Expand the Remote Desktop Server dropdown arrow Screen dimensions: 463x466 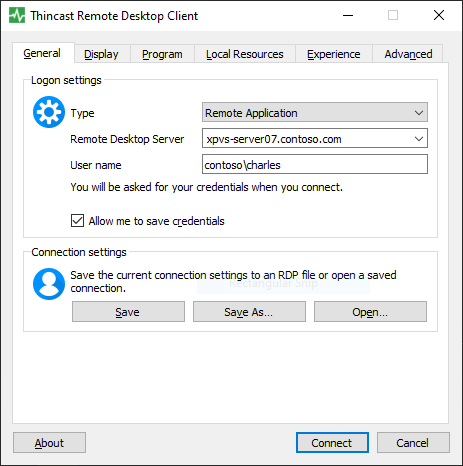pos(419,138)
